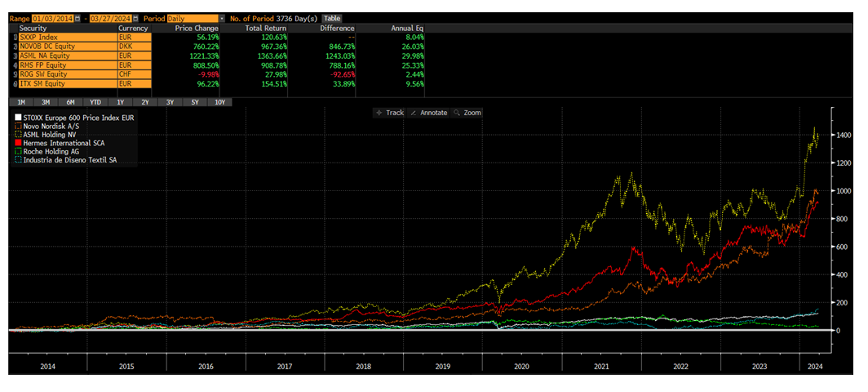Viewport: 868px width, 392px height.
Task: Select the Annotate pencil tool
Action: click(x=428, y=113)
